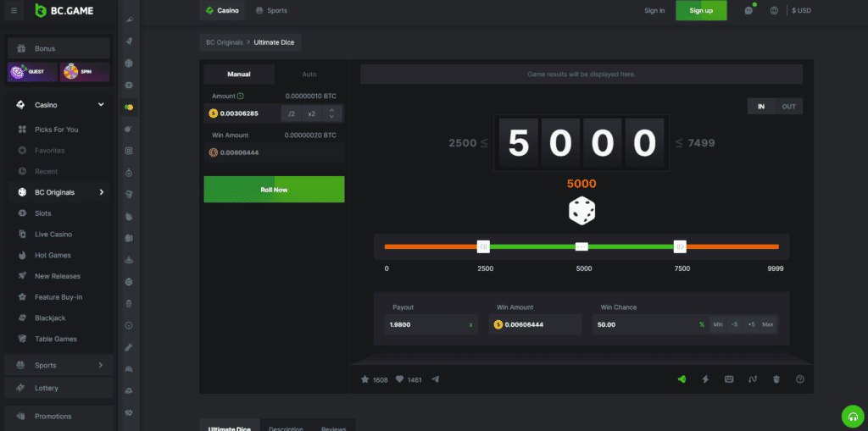Select the IN roll mode
Viewport: 868px width, 431px height.
point(761,106)
